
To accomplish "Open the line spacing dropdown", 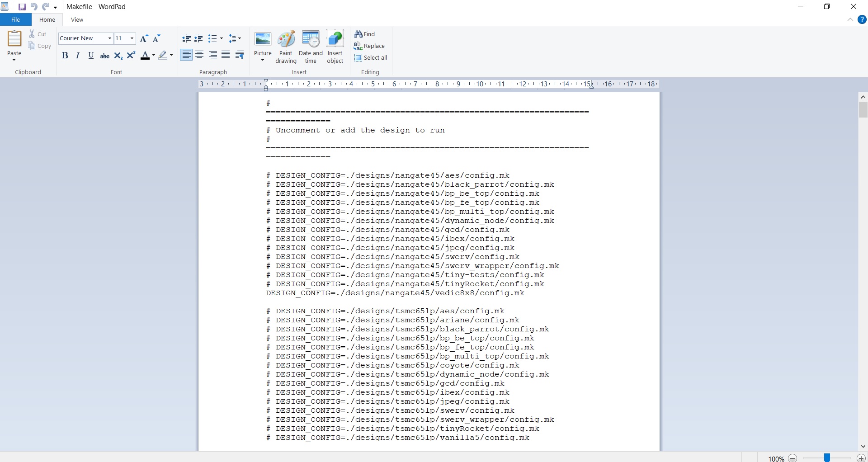I will [239, 38].
